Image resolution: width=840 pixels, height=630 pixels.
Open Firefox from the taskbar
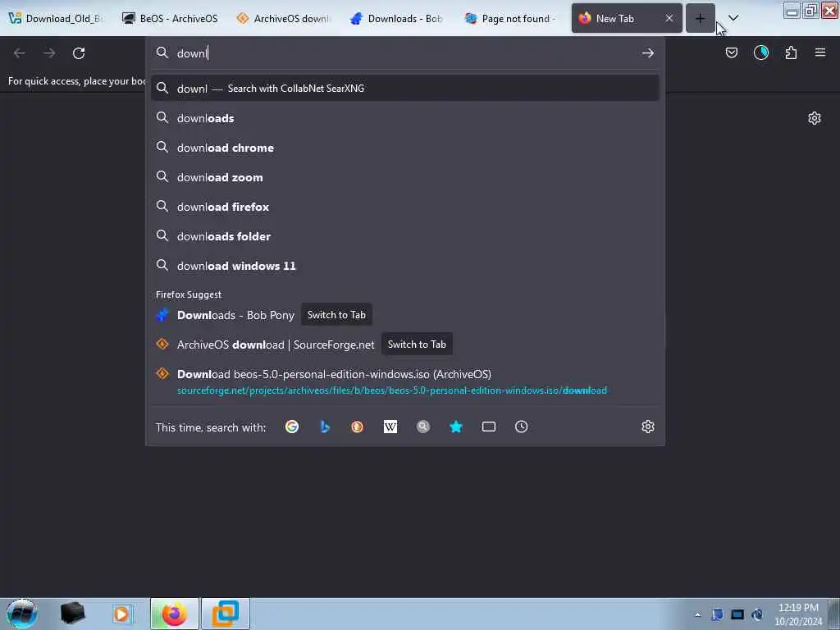click(175, 614)
